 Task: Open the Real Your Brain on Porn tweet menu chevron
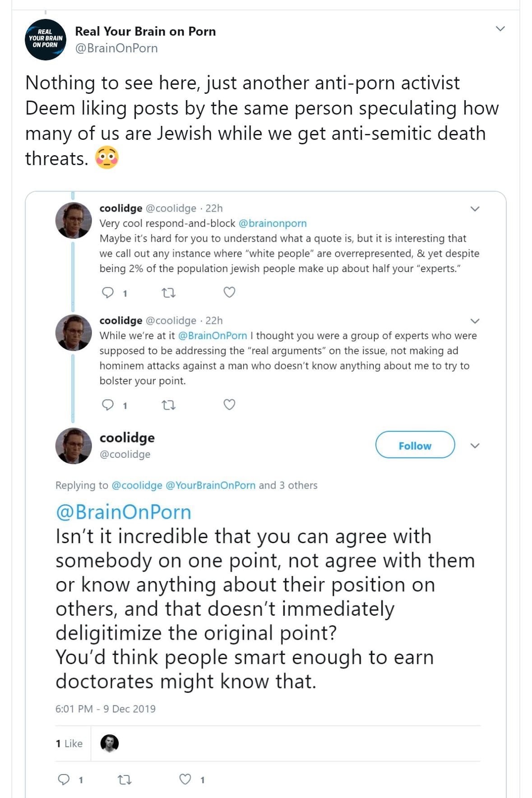pyautogui.click(x=500, y=29)
